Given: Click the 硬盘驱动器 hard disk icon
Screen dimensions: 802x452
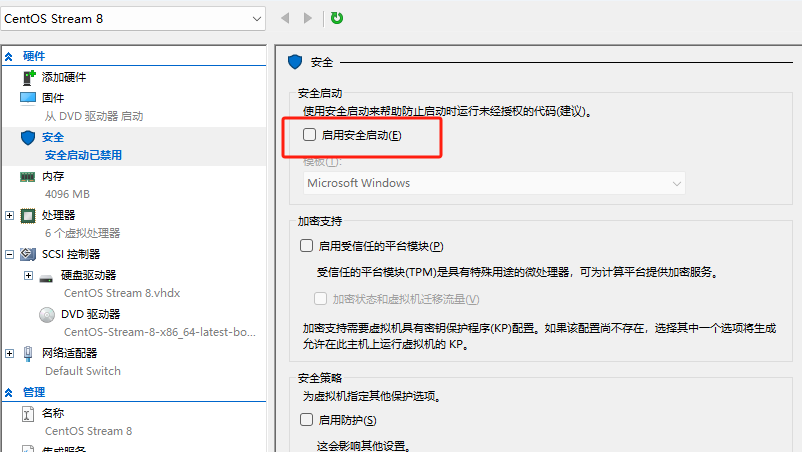Looking at the screenshot, I should tap(46, 278).
